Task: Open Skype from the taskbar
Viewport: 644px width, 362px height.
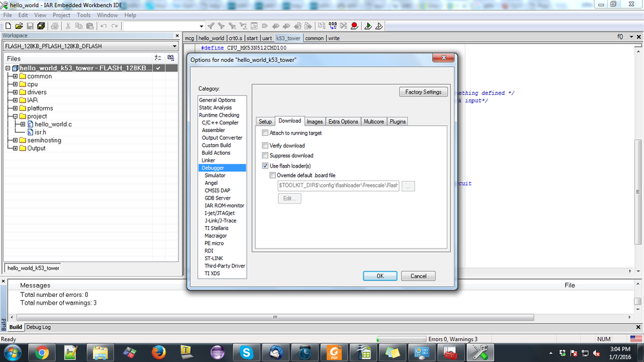Action: (246, 352)
